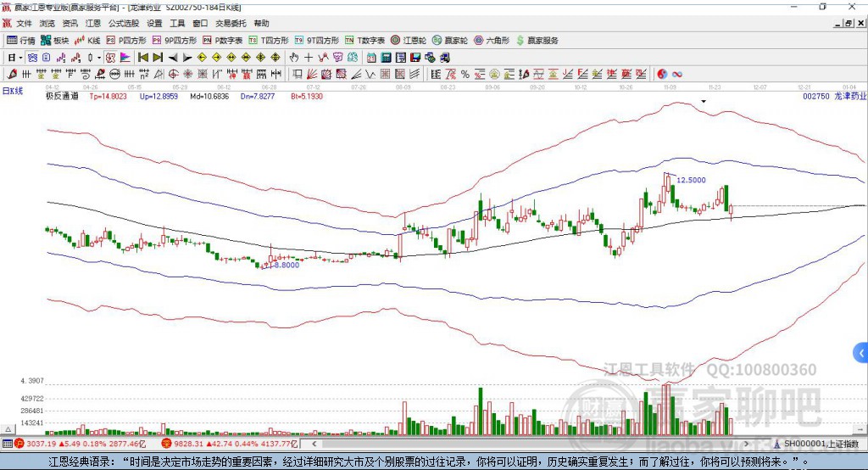The width and height of the screenshot is (868, 470).
Task: Open the 公式选股 menu
Action: [x=124, y=23]
